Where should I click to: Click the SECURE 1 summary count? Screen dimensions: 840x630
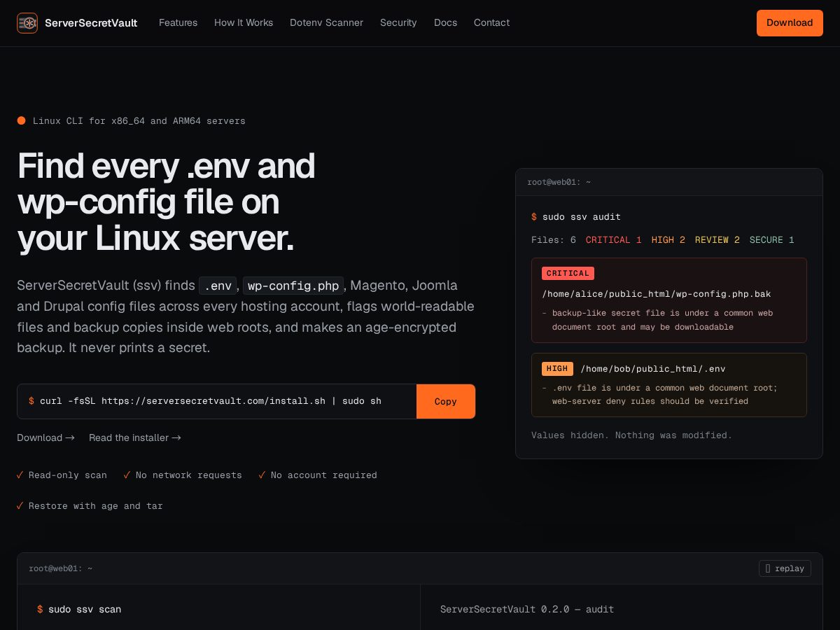pos(772,240)
